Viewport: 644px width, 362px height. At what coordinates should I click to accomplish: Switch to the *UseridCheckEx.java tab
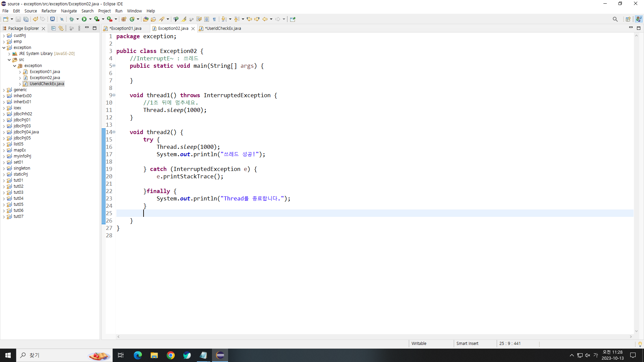[223, 28]
